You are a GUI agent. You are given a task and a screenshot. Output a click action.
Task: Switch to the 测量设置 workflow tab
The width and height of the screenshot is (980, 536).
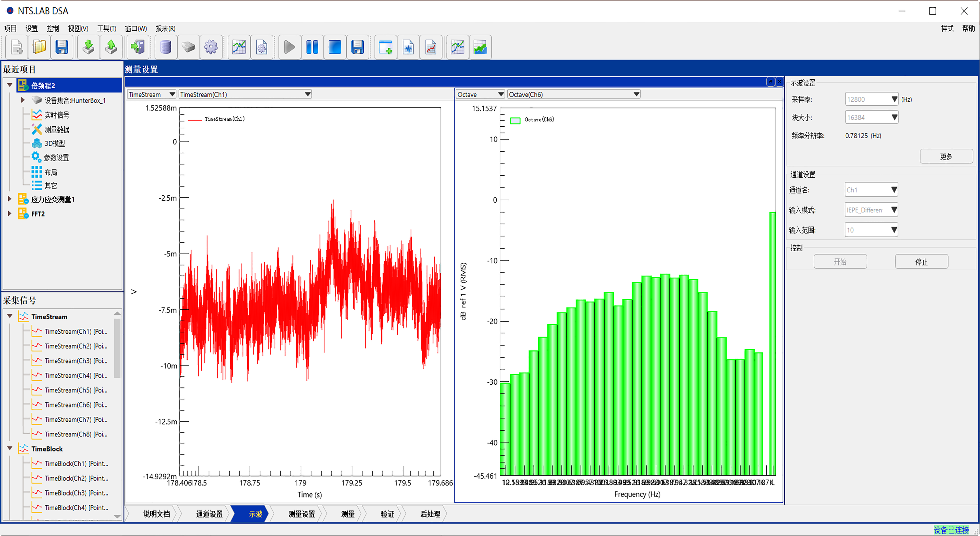click(x=301, y=514)
